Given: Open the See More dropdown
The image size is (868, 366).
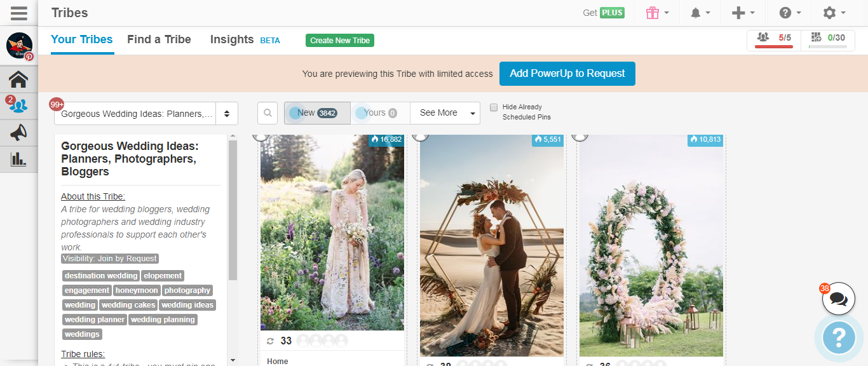Looking at the screenshot, I should (445, 113).
